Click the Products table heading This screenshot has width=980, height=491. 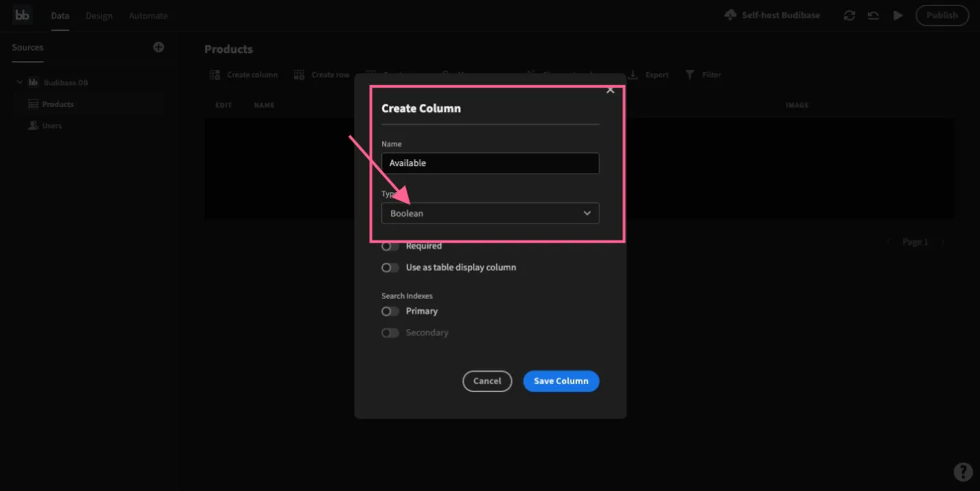pyautogui.click(x=228, y=49)
